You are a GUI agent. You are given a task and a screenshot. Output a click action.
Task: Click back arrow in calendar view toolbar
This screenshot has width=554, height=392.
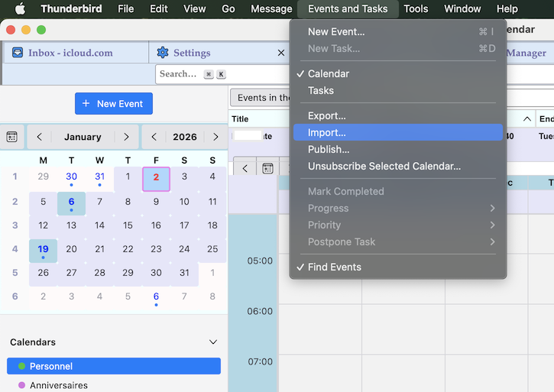click(245, 169)
